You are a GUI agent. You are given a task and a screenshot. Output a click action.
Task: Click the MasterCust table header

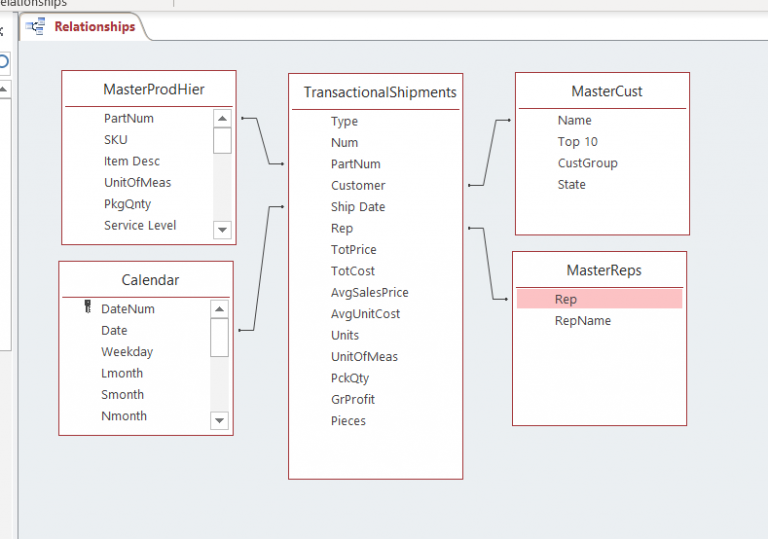coord(606,91)
